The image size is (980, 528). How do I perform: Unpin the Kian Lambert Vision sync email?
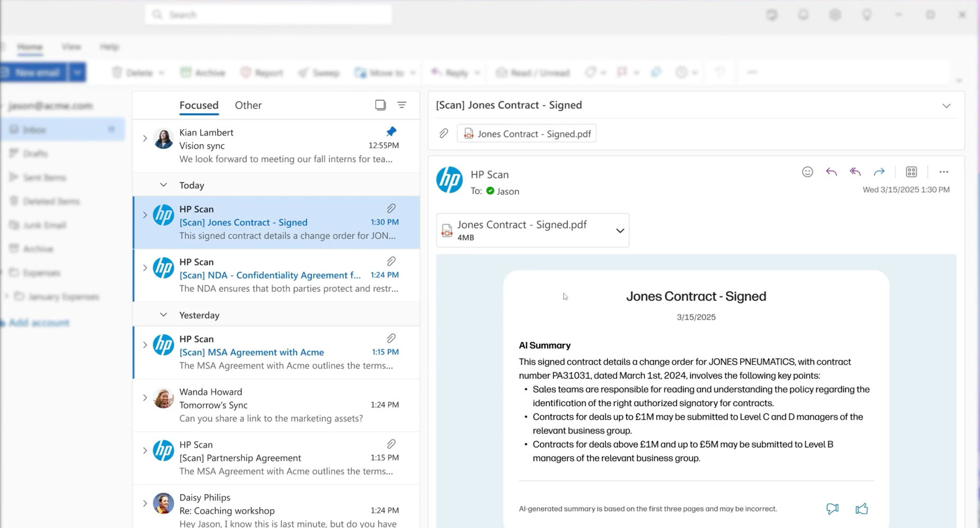point(391,131)
